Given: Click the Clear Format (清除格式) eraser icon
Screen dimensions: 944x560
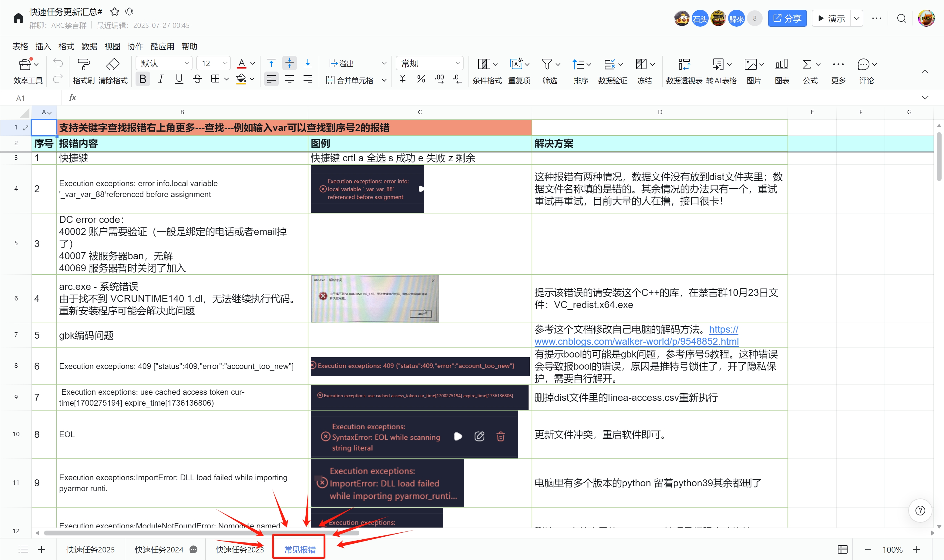Looking at the screenshot, I should tap(113, 65).
